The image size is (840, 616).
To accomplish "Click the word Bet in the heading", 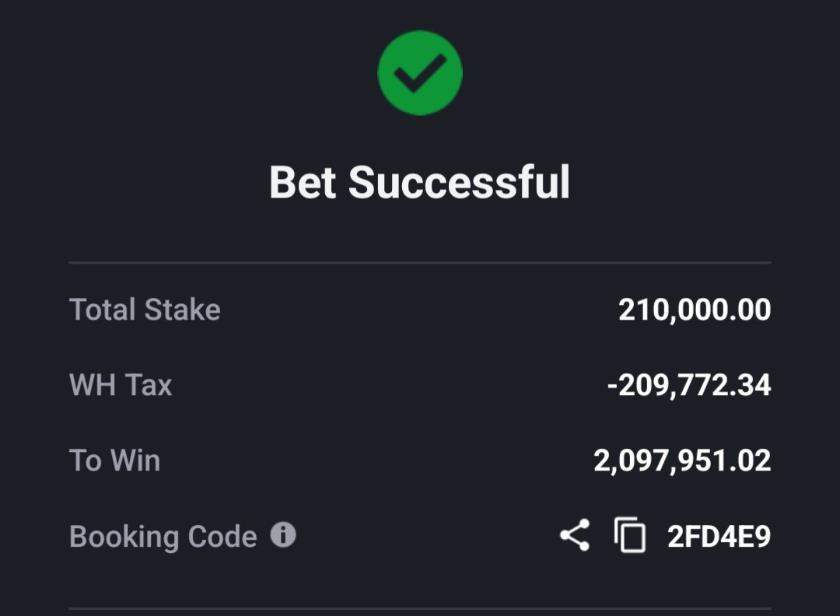I will [x=303, y=183].
